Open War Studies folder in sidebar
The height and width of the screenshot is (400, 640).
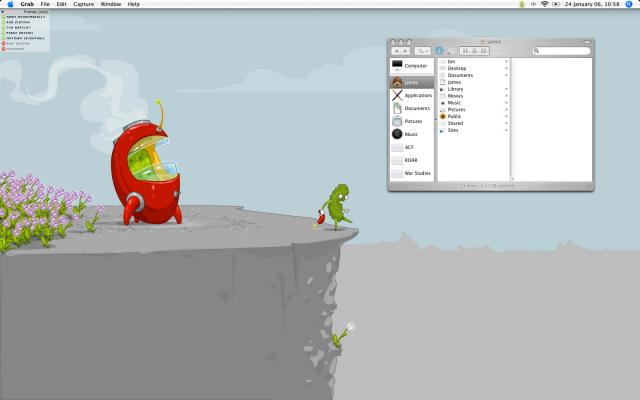tap(411, 173)
